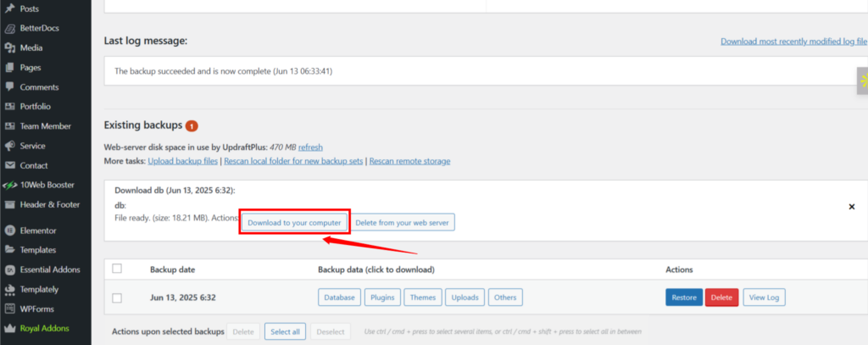
Task: Click the 10Web Booster icon
Action: click(x=9, y=185)
